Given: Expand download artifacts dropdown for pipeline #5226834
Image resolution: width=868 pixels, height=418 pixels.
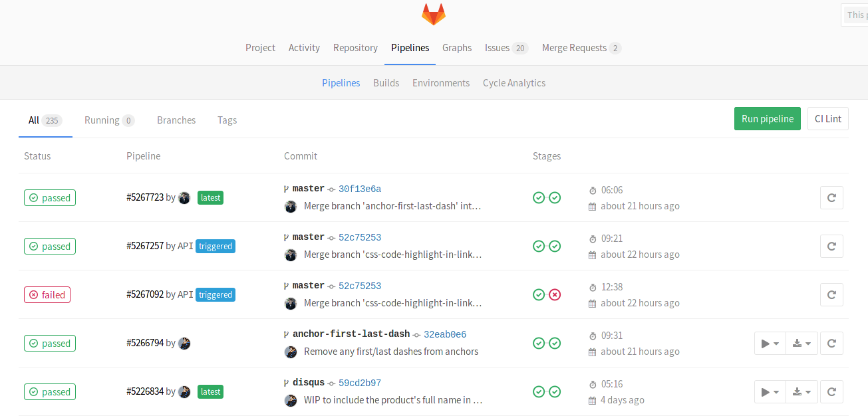Looking at the screenshot, I should click(x=801, y=392).
